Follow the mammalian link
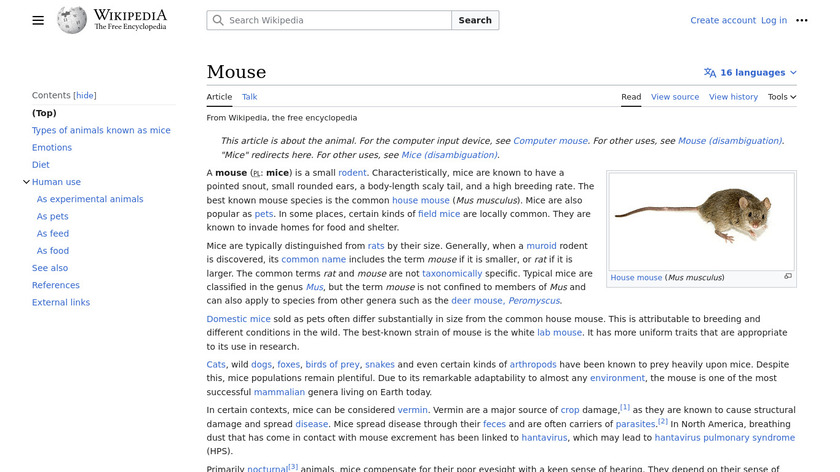 pyautogui.click(x=279, y=392)
